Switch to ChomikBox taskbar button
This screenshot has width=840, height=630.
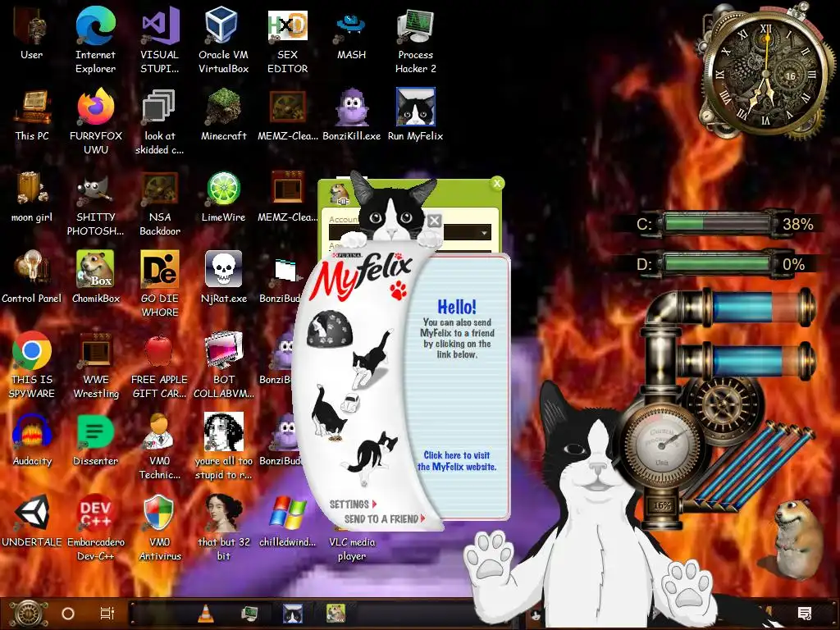[336, 614]
